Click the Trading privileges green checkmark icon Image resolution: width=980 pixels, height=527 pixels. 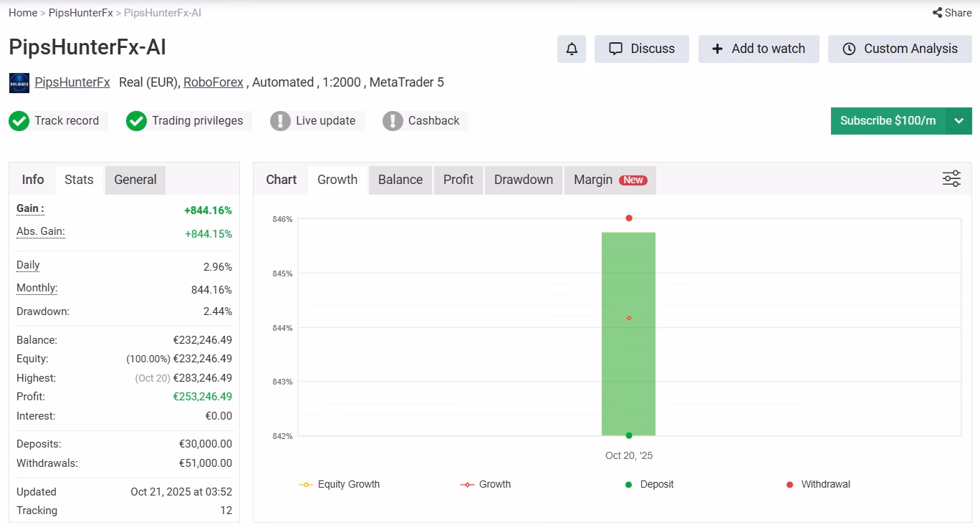[136, 121]
